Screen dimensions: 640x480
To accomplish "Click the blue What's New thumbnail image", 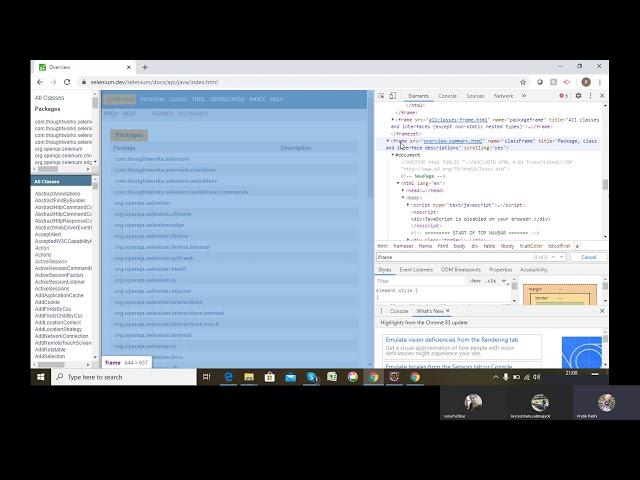I will tap(582, 352).
